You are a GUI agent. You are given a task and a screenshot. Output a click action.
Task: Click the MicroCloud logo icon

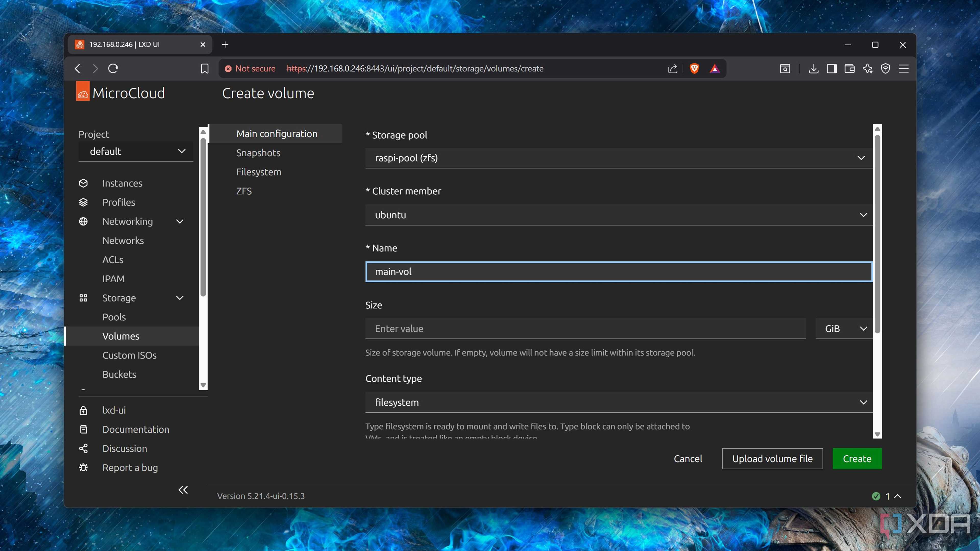(83, 92)
